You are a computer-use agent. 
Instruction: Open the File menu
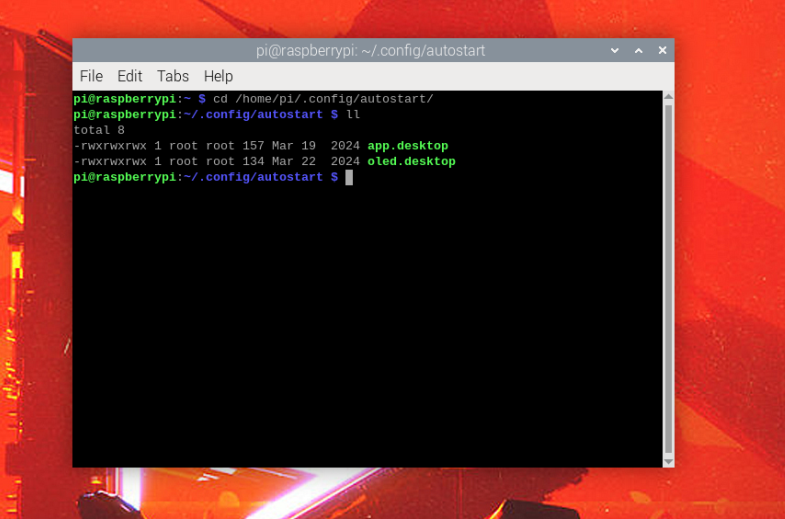(91, 76)
